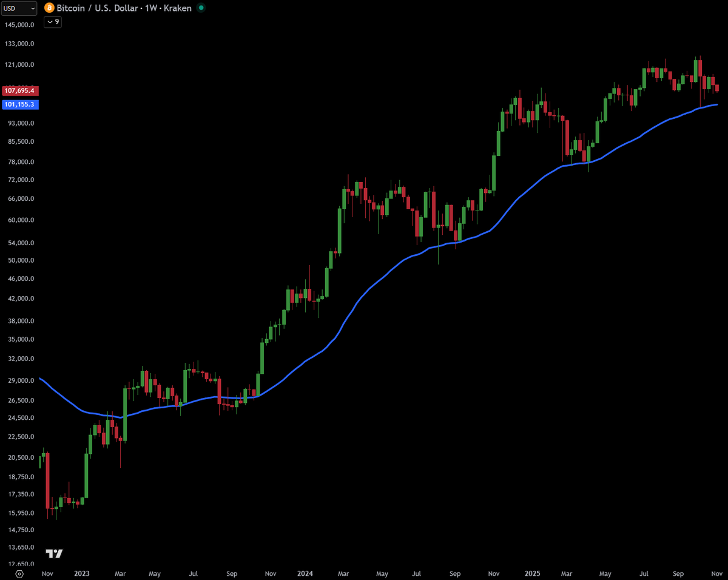Image resolution: width=728 pixels, height=580 pixels.
Task: Click the green market status indicator icon
Action: click(201, 8)
